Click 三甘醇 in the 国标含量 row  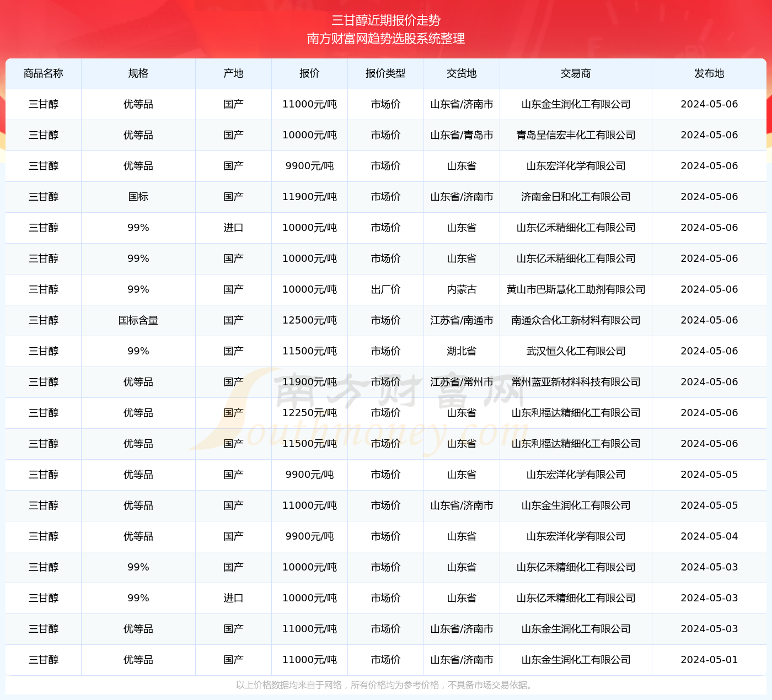pos(44,320)
